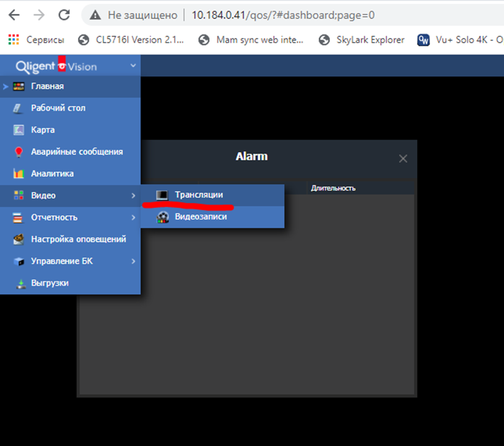
Task: Expand Отчетность submenu arrow
Action: [134, 217]
